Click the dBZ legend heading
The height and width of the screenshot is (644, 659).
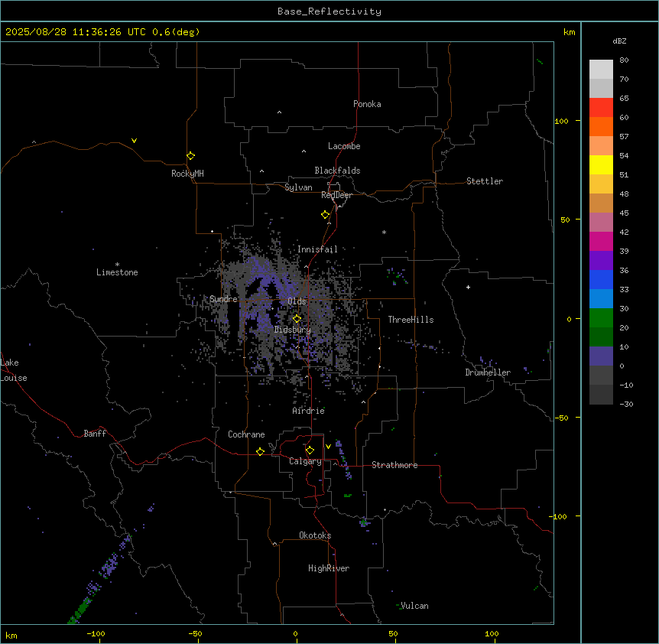(619, 41)
